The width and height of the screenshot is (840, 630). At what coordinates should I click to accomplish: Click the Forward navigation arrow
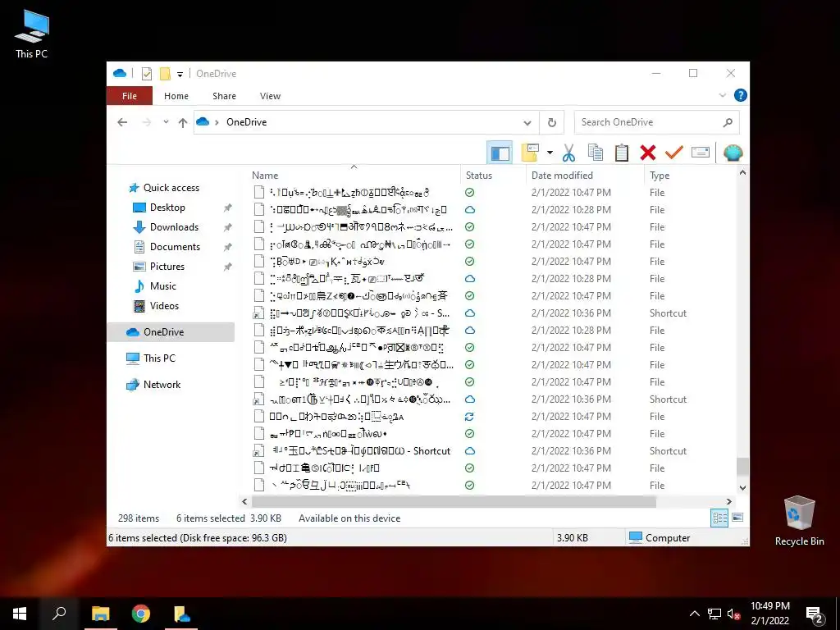(x=147, y=122)
